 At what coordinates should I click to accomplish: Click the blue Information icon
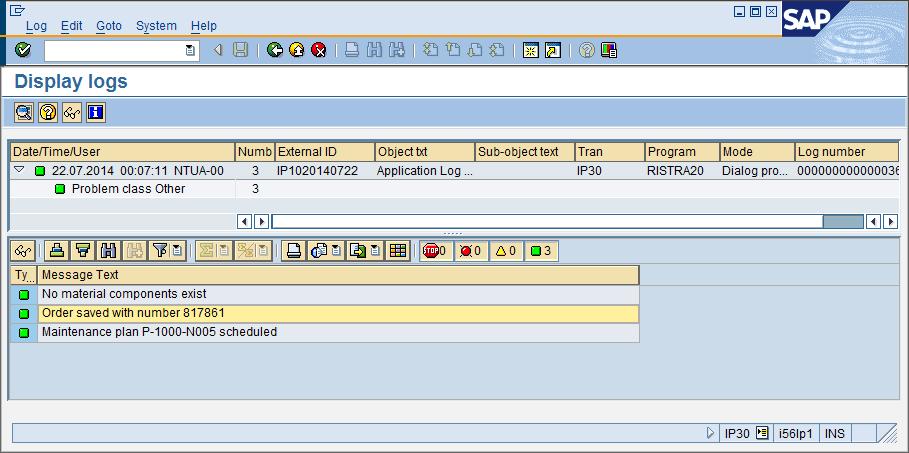95,113
